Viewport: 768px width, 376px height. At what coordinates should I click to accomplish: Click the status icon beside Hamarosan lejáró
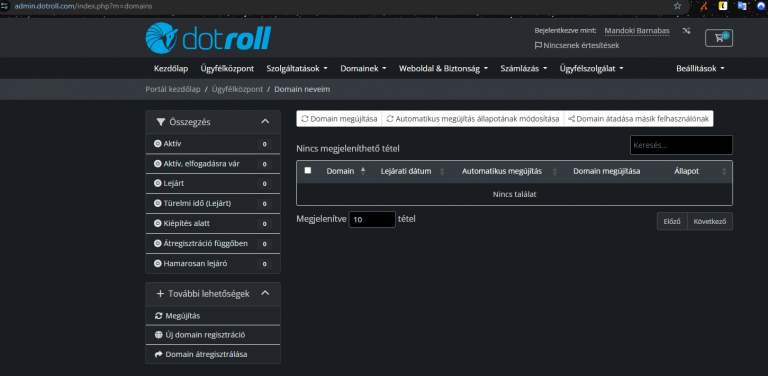coord(158,263)
